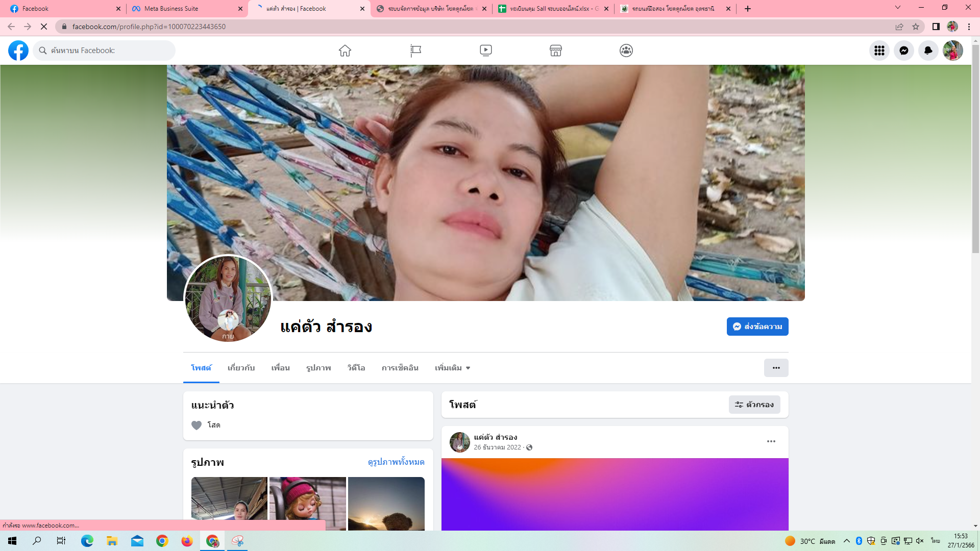Click the ส่งข้อความ message button

coord(757,327)
